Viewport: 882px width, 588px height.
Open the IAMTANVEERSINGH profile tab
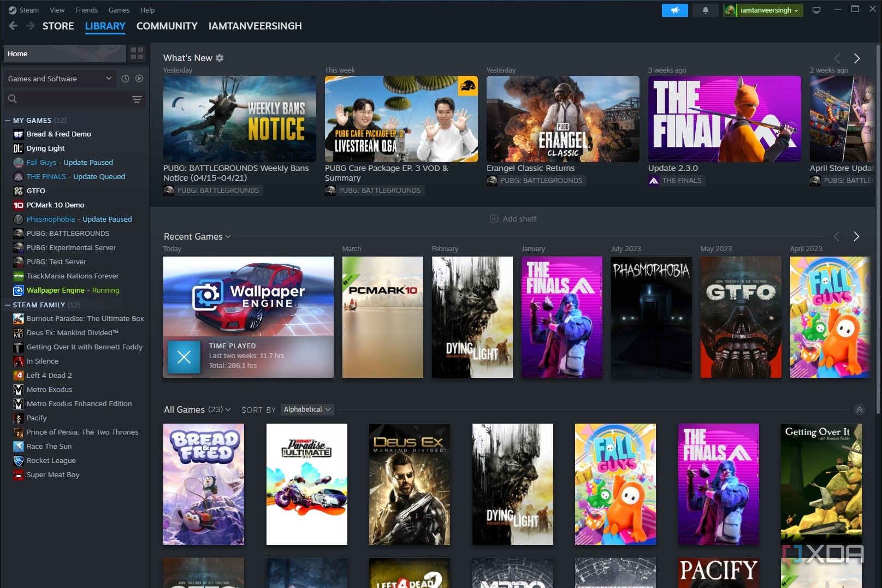coord(255,26)
